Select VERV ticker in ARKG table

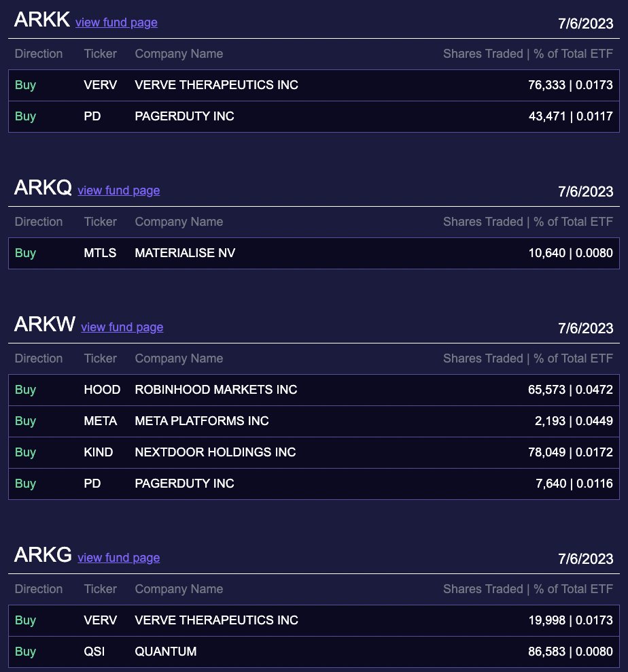(100, 620)
